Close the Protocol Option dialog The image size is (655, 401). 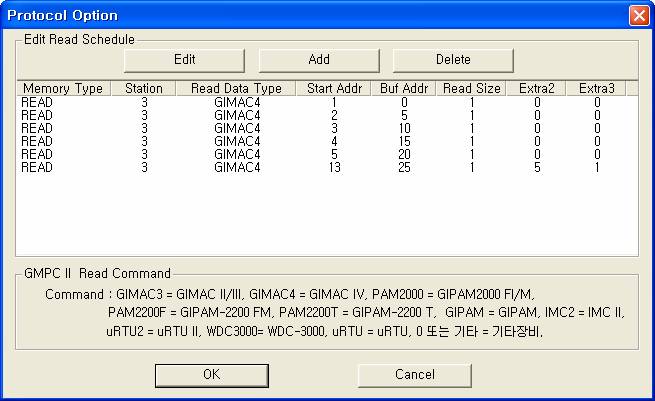point(639,16)
